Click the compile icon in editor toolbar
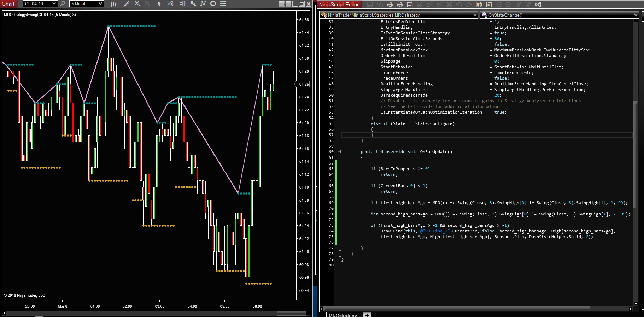Viewport: 644px width, 317px height. [489, 5]
